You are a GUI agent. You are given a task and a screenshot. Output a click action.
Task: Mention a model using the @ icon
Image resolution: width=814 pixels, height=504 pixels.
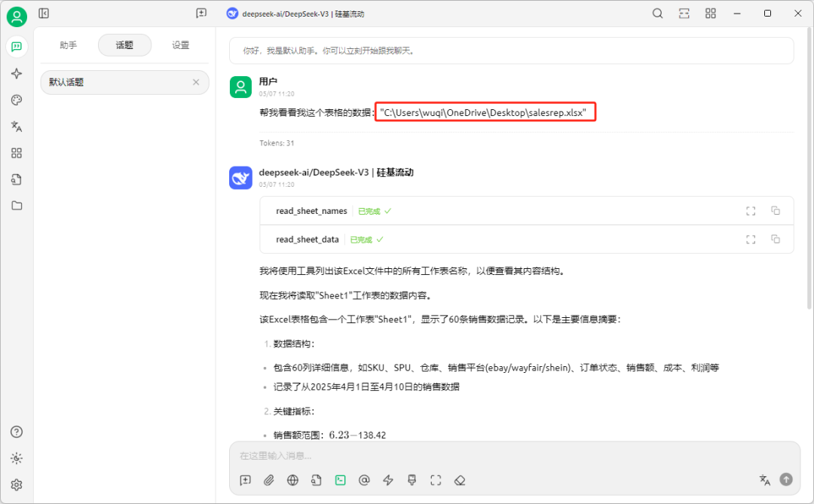click(364, 480)
